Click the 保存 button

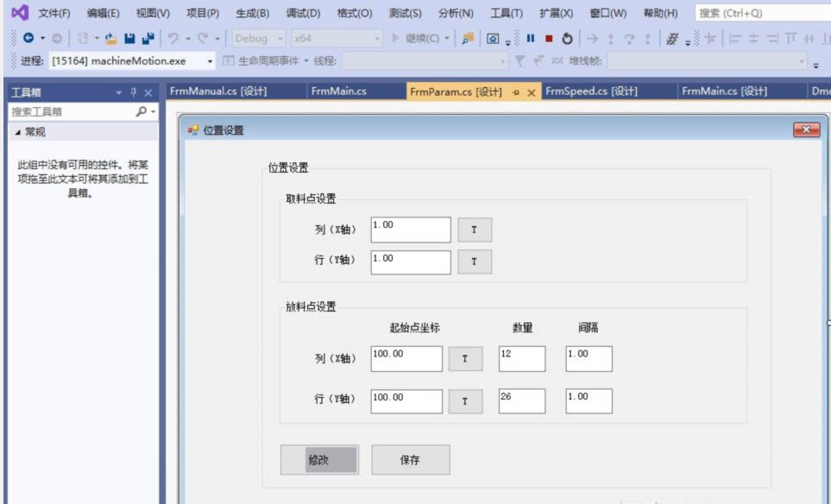click(x=410, y=460)
